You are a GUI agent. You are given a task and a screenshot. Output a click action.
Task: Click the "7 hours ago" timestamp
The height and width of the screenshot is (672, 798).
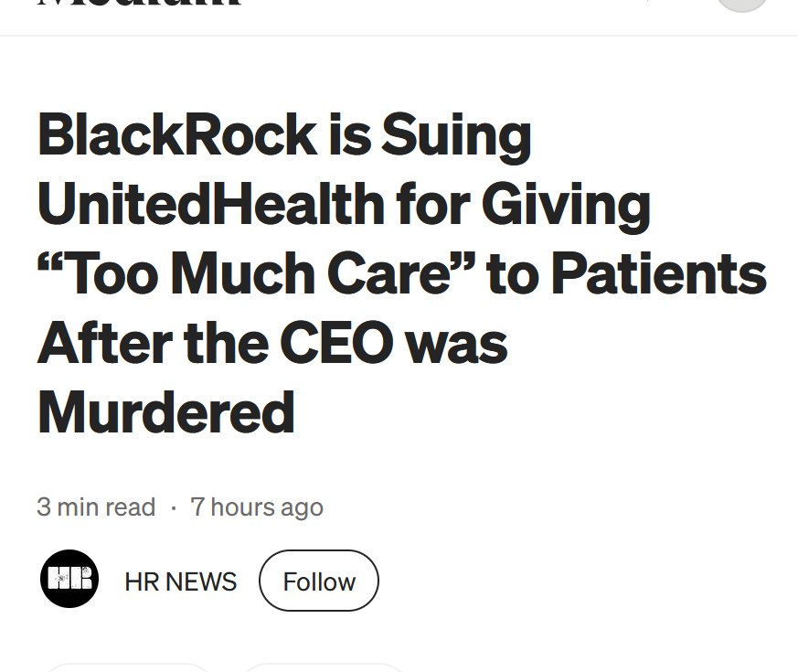(257, 507)
